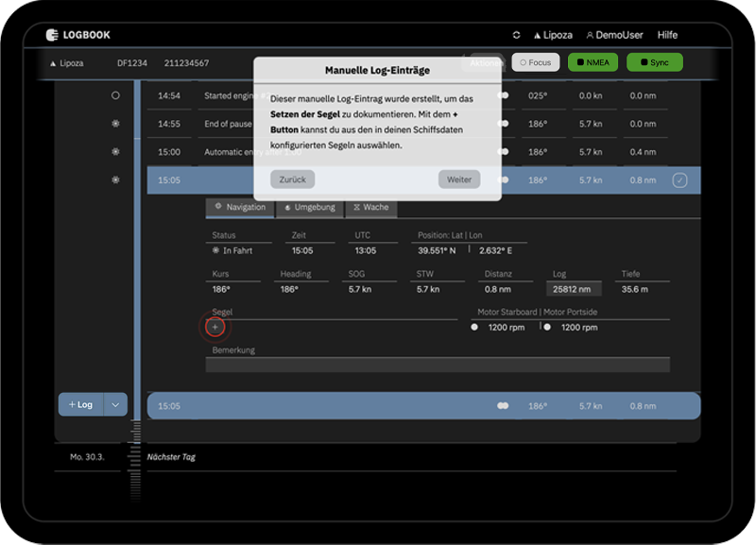Expand the Log button dropdown arrow
This screenshot has height=545, width=756.
(x=115, y=405)
